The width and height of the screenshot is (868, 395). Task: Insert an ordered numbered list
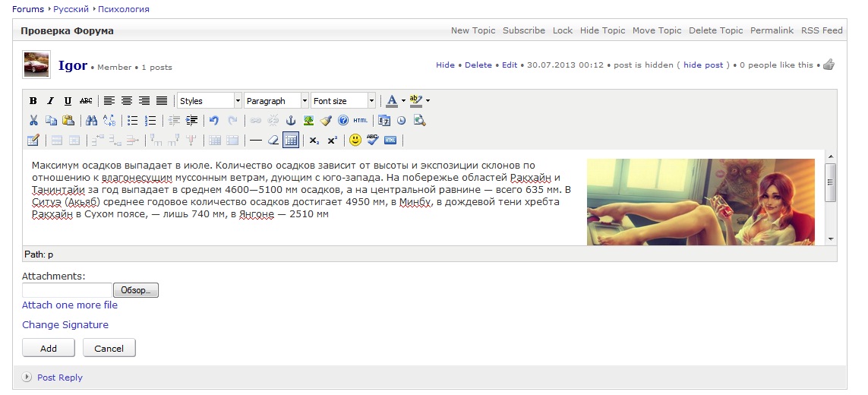coord(150,120)
